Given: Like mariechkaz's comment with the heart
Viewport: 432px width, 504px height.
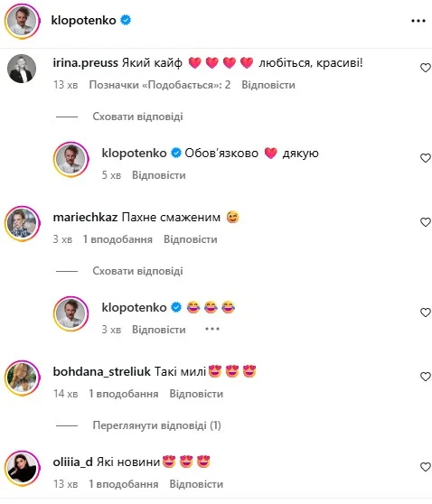Looking at the screenshot, I should (426, 222).
